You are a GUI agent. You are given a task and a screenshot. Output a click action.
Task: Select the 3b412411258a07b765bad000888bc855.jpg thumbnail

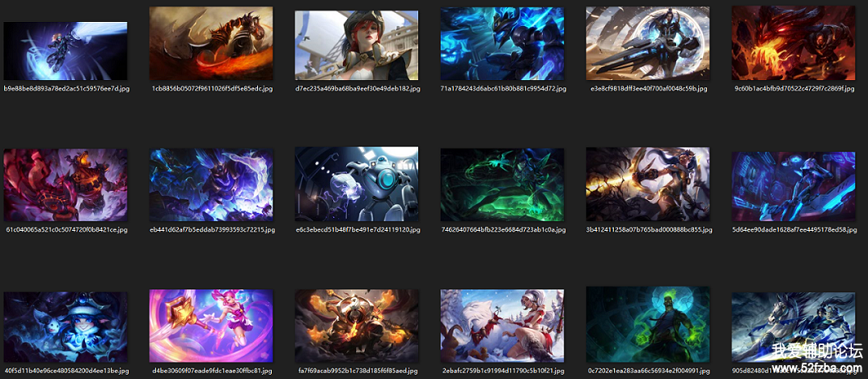[648, 185]
